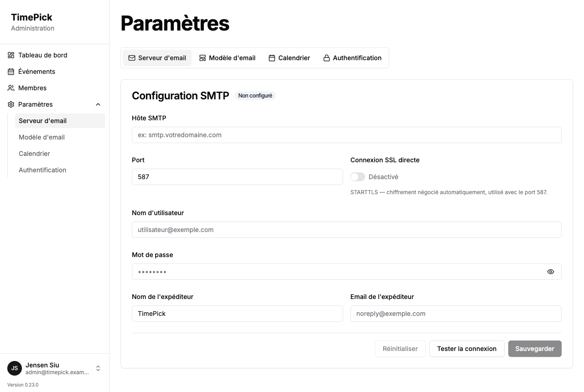Focus the Port field showing 587

(x=237, y=177)
